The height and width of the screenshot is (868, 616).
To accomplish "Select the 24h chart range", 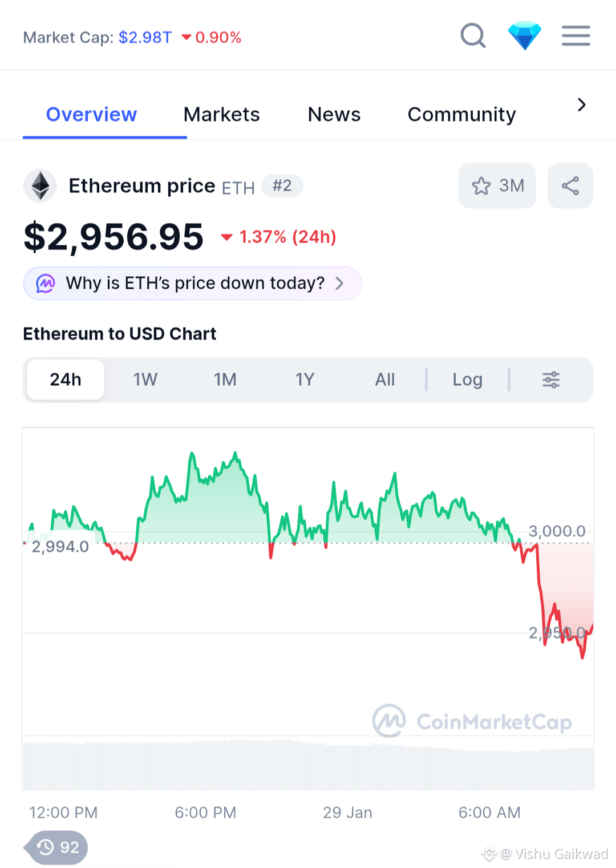I will click(x=66, y=380).
